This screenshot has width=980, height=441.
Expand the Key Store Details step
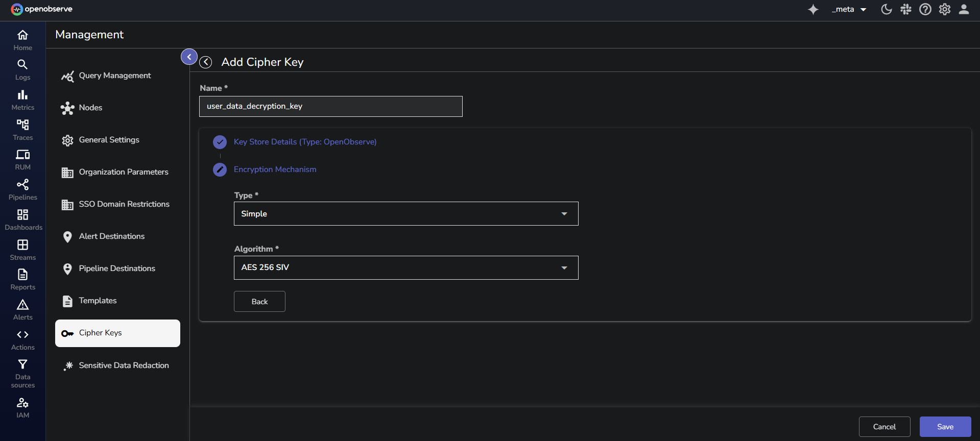click(x=304, y=142)
